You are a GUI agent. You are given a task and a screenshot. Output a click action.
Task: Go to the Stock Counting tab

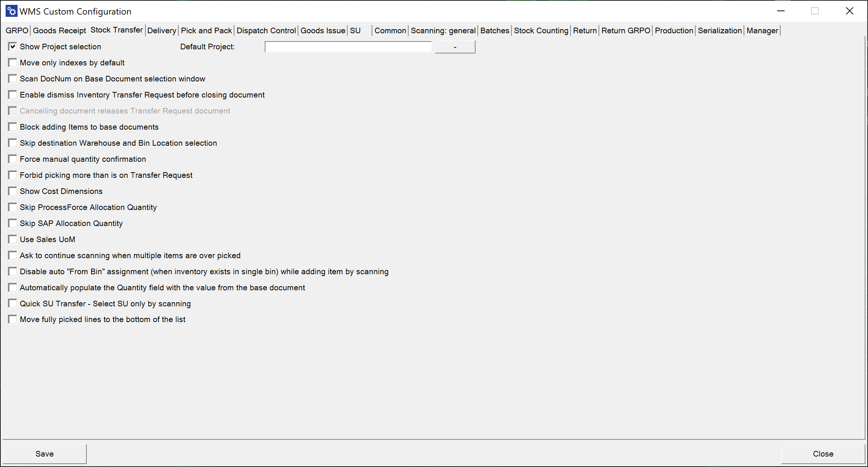(x=541, y=31)
